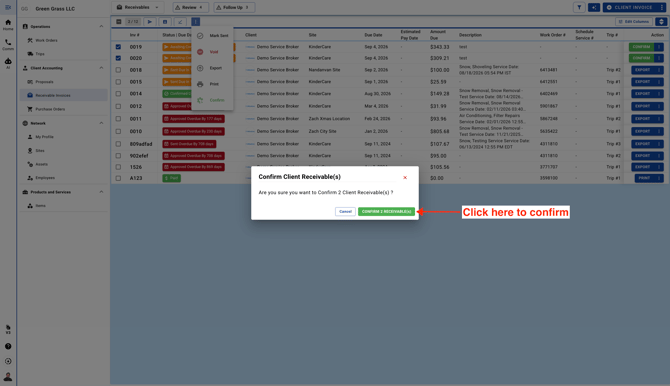
Task: Select Void in the actions menu
Action: pos(213,52)
